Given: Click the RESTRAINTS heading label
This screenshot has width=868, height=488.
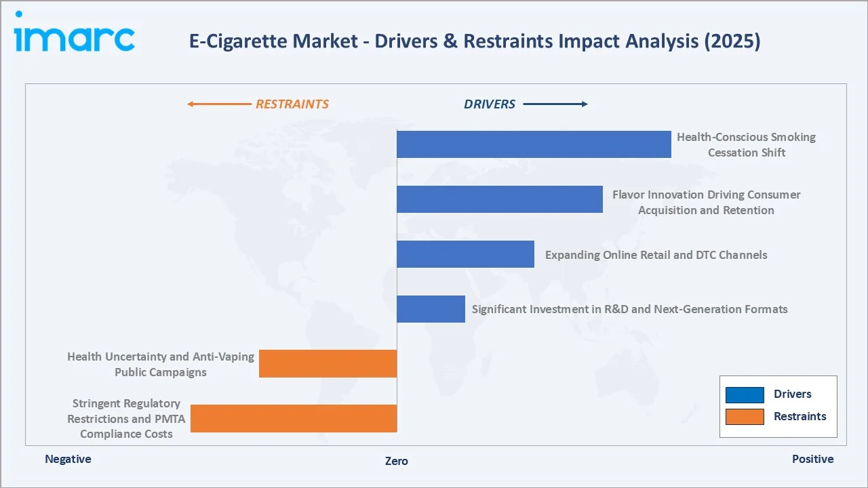Looking at the screenshot, I should pyautogui.click(x=292, y=104).
